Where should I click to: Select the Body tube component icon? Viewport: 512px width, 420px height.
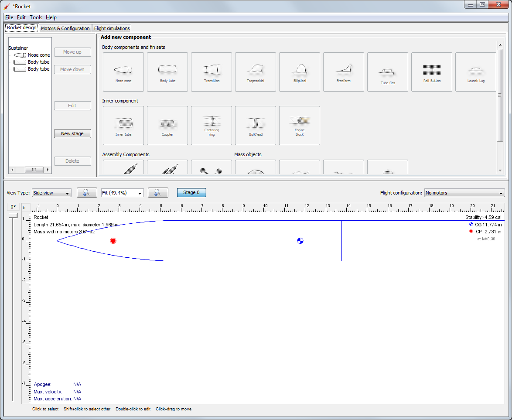point(167,72)
